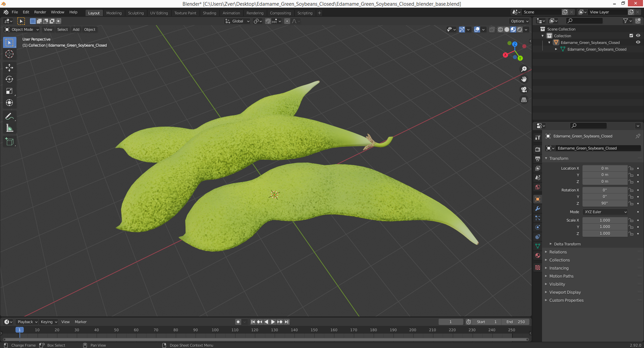Click the play animation button
644x348 pixels.
(273, 322)
